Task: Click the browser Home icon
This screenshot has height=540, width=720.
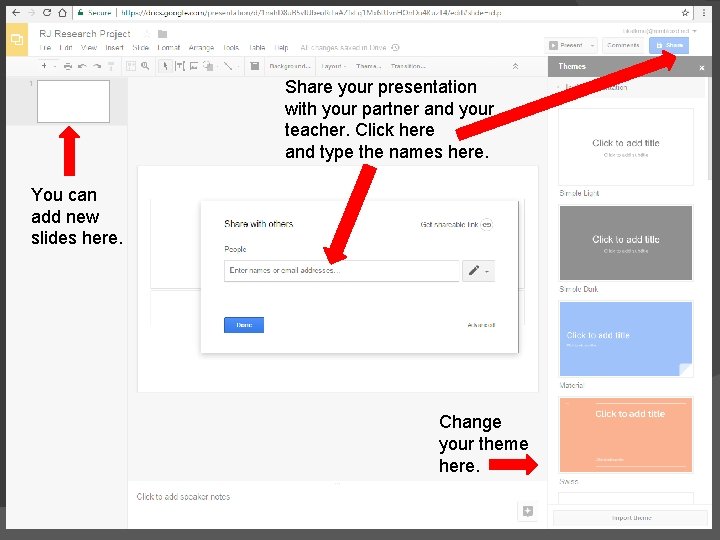Action: pyautogui.click(x=62, y=12)
